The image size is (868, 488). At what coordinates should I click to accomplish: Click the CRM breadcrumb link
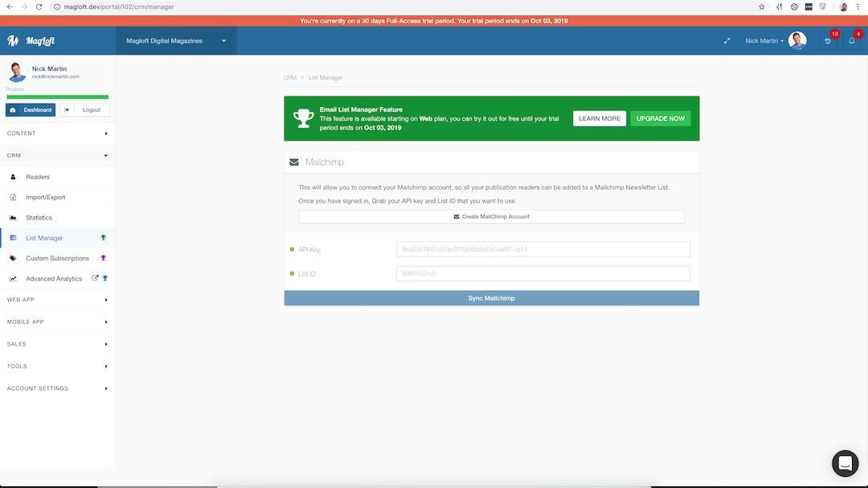[x=289, y=77]
